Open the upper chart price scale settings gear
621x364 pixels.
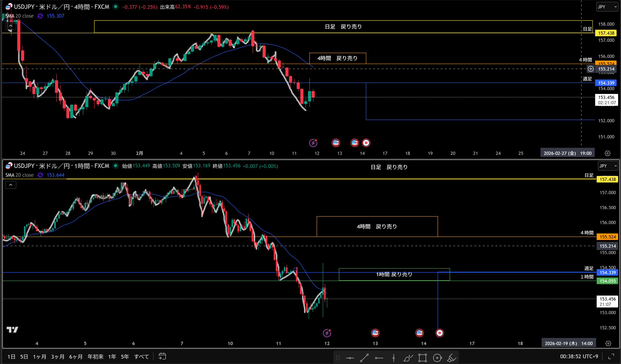pos(607,153)
